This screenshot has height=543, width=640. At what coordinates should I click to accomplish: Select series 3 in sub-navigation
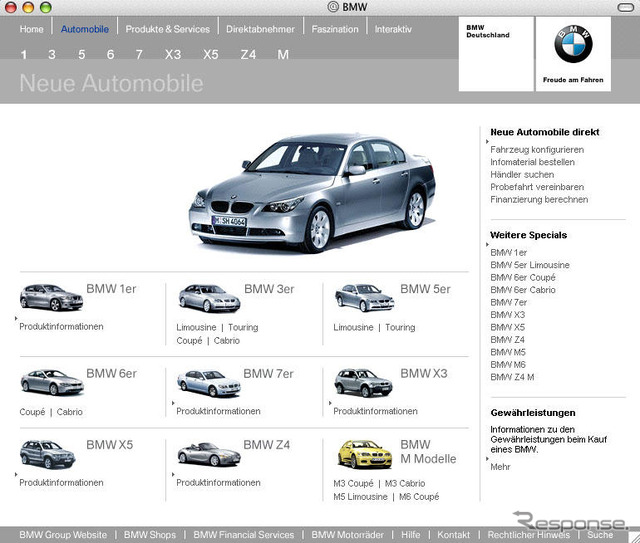pos(52,54)
